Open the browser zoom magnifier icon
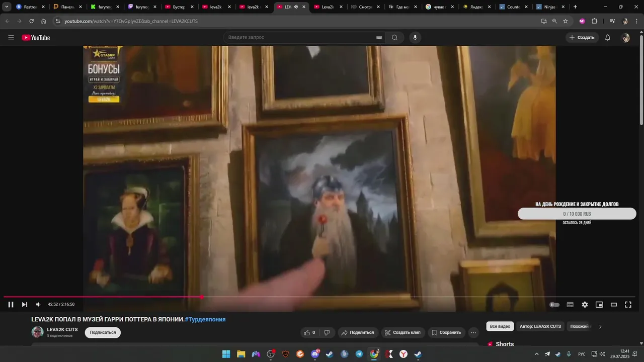 554,21
